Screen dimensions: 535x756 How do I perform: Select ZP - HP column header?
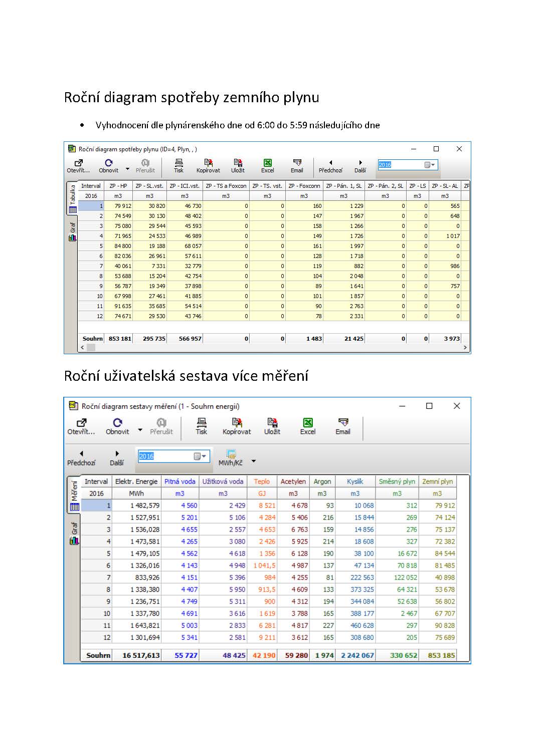click(x=118, y=186)
